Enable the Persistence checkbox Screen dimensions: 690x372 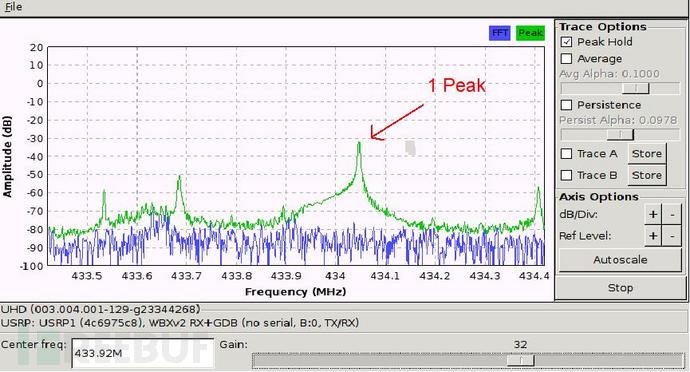[566, 105]
